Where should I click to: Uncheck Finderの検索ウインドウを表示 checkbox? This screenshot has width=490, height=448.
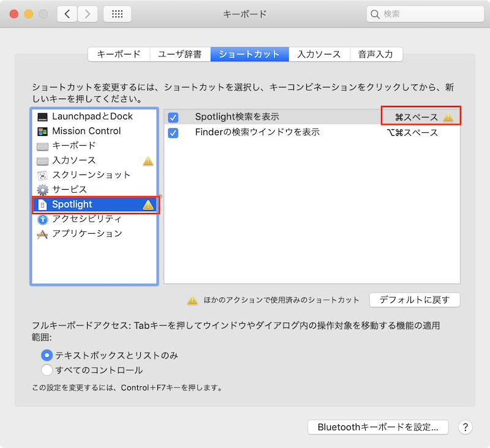pyautogui.click(x=173, y=133)
